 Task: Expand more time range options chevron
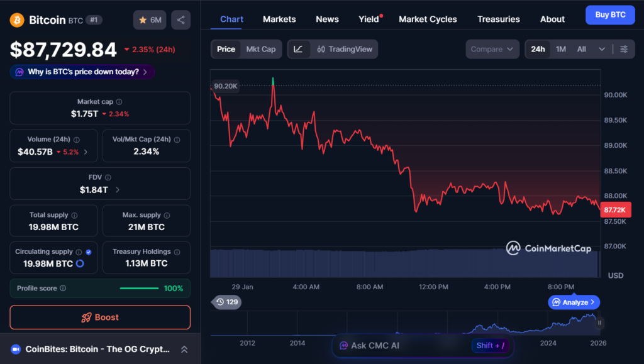602,49
